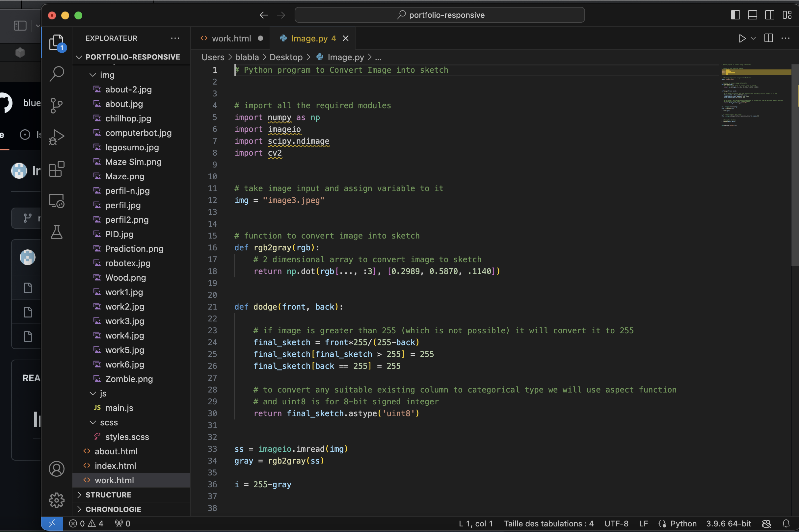Open the Extensions view icon
The height and width of the screenshot is (532, 799).
pyautogui.click(x=56, y=169)
